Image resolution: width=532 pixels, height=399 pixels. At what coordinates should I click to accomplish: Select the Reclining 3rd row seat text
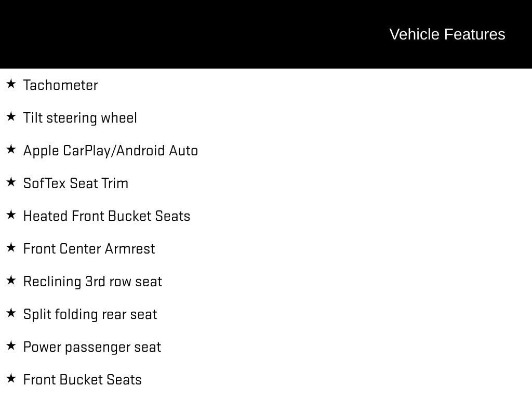(92, 282)
